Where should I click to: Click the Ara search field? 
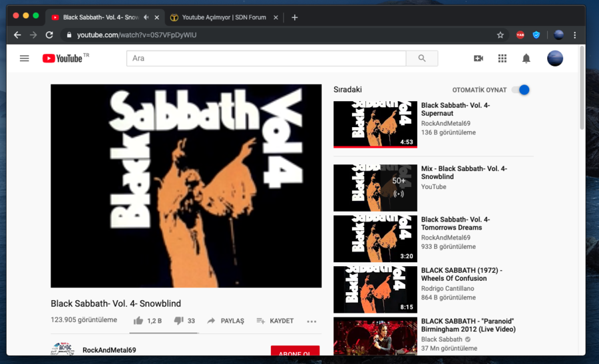(266, 59)
